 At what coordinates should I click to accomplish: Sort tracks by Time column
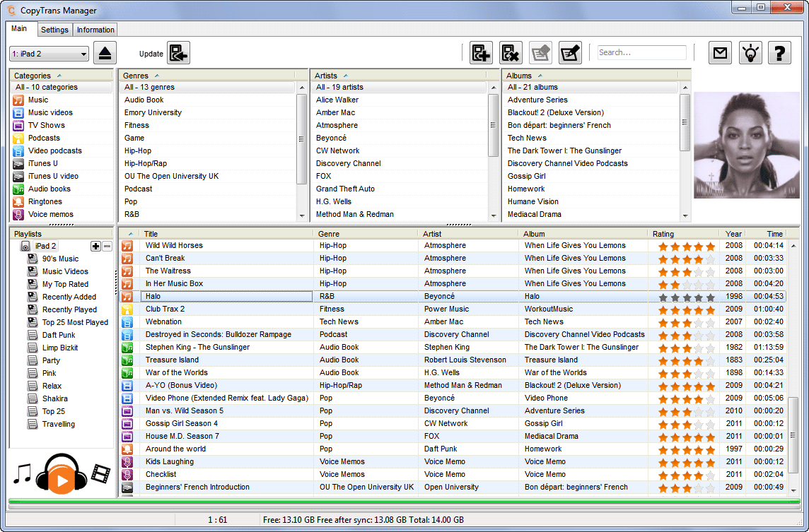(767, 234)
